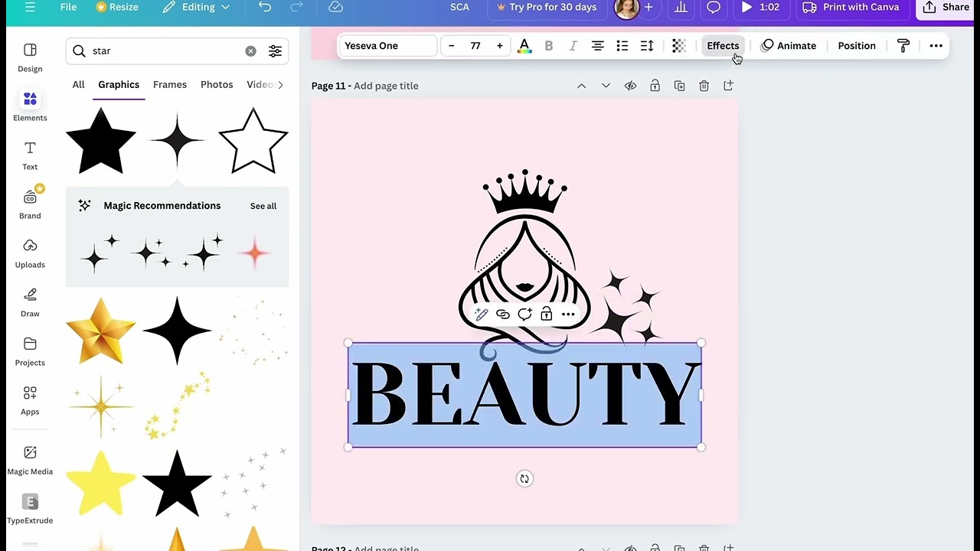The image size is (980, 551).
Task: Click the font size 77 field
Action: (475, 46)
